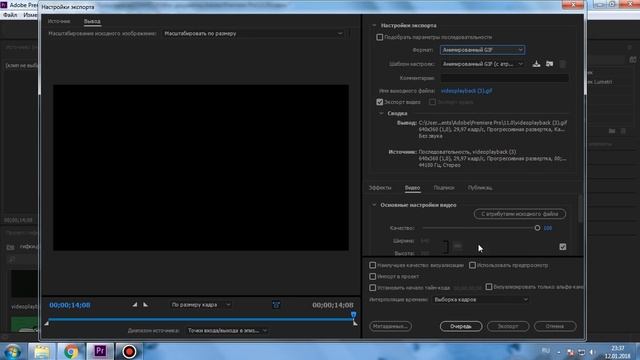640x360 pixels.
Task: Enable 'Установить начало тайм-кода' checkbox
Action: click(373, 288)
